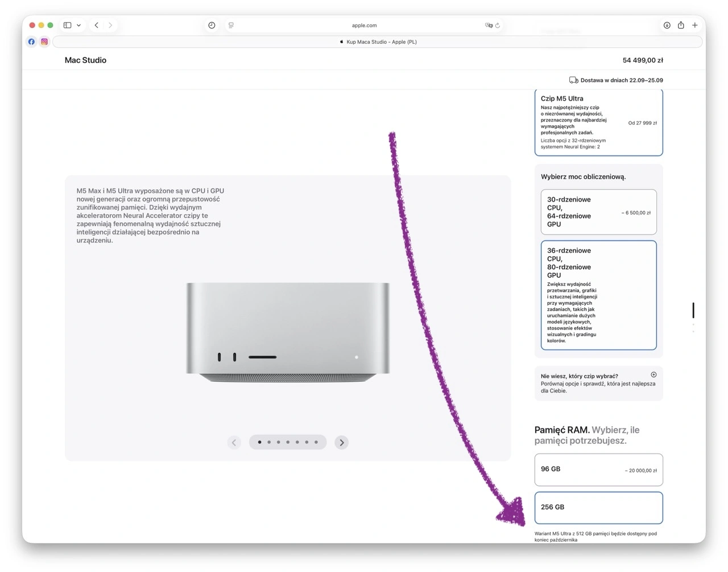Go back to the previous page
The height and width of the screenshot is (572, 728).
97,25
